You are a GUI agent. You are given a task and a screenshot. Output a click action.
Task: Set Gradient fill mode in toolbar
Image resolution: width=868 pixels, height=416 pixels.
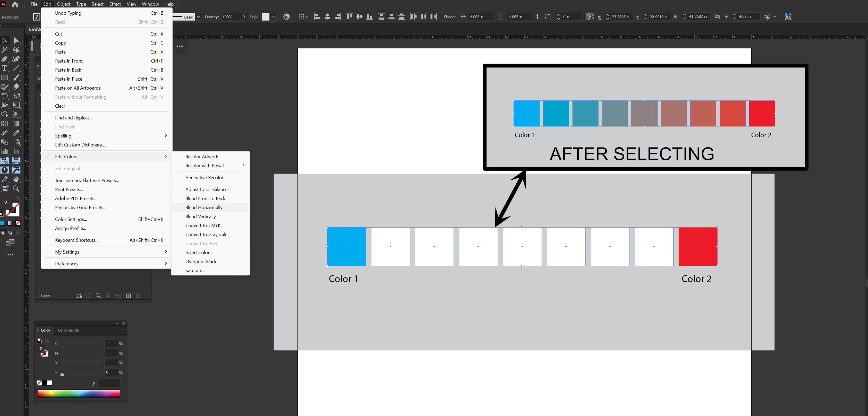10,223
